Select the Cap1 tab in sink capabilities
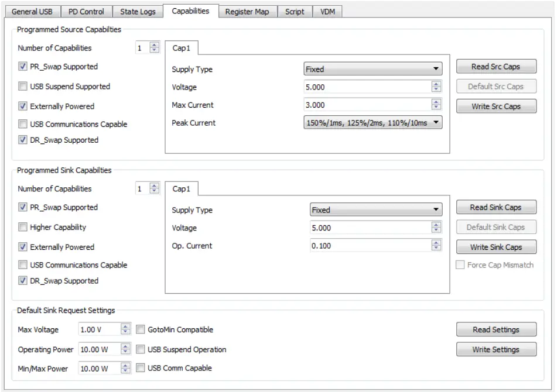This screenshot has height=392, width=557. (182, 189)
